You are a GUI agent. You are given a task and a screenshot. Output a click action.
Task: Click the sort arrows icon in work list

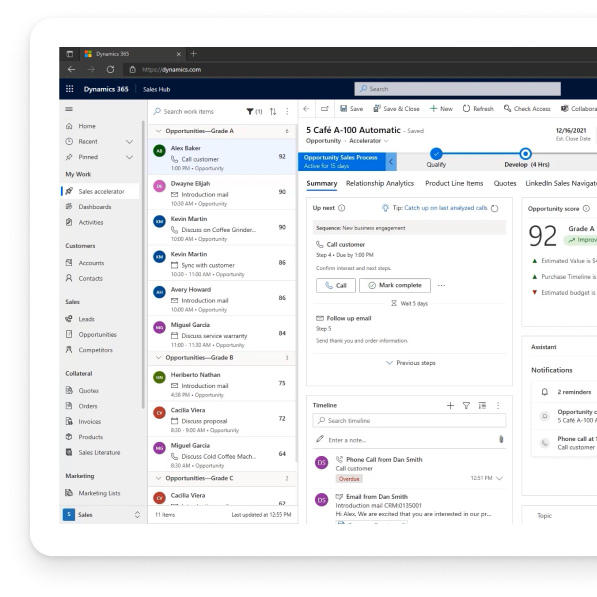pyautogui.click(x=273, y=112)
